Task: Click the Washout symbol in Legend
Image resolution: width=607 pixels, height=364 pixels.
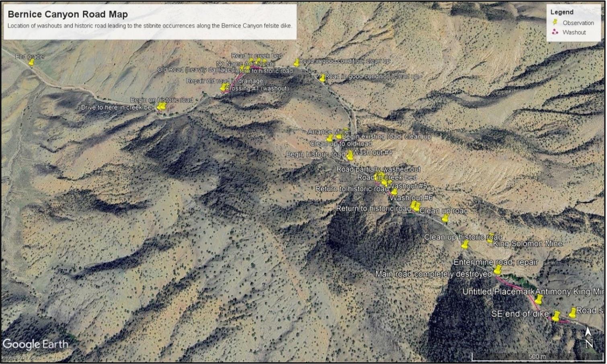Action: [x=555, y=32]
